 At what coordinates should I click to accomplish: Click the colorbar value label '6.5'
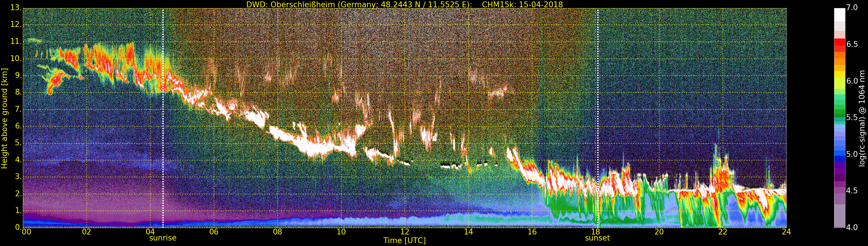852,45
